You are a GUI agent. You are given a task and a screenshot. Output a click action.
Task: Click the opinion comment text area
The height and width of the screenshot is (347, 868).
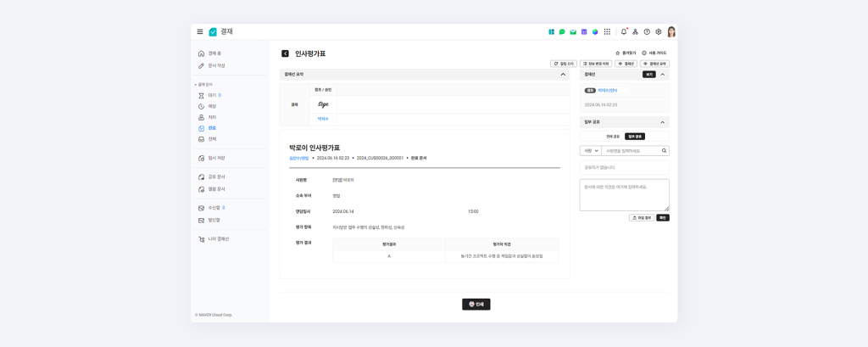pyautogui.click(x=624, y=194)
